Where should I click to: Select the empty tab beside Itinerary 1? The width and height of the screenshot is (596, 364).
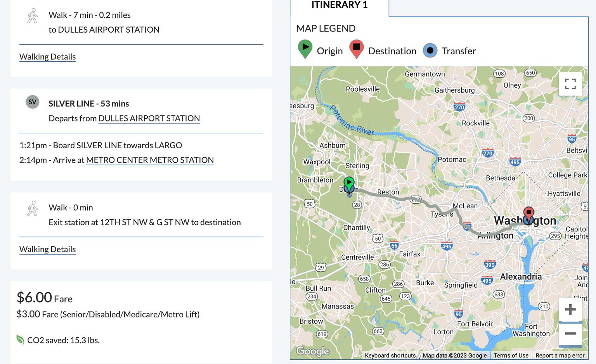(489, 5)
